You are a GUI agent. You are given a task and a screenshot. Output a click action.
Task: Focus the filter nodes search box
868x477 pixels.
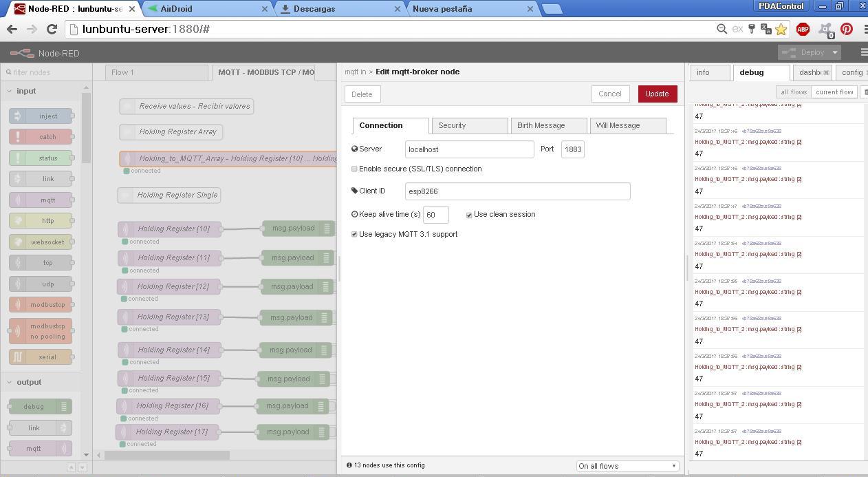pos(46,72)
